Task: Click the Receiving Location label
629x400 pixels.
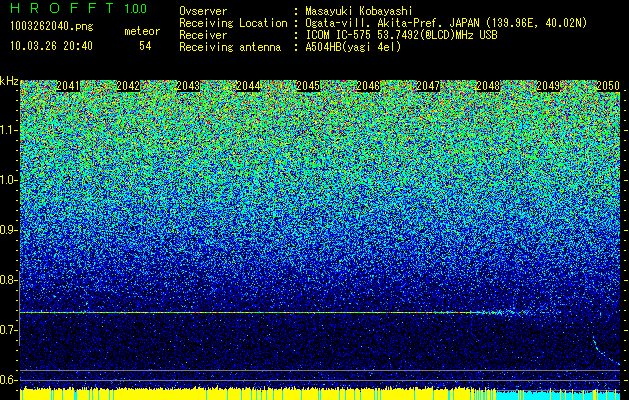Action: (x=233, y=23)
